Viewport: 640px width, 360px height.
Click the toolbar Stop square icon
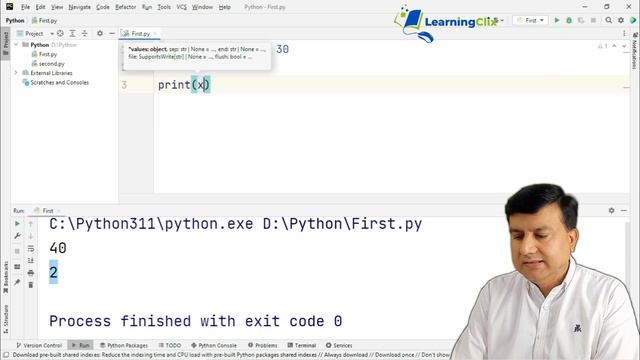pyautogui.click(x=593, y=20)
